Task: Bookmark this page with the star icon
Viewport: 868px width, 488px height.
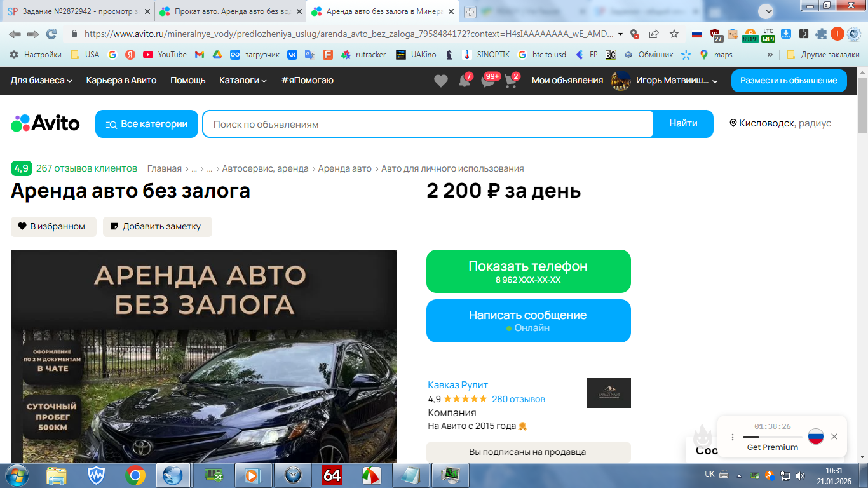Action: point(674,34)
